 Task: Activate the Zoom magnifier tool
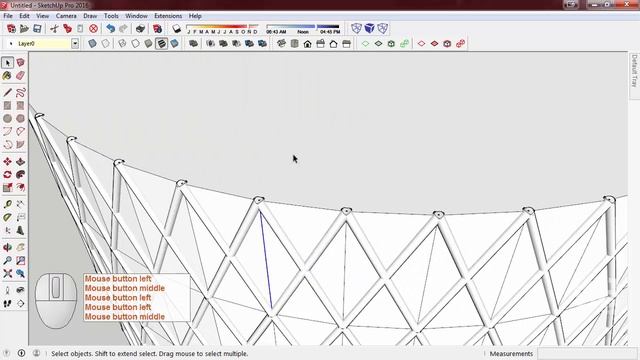(x=7, y=260)
